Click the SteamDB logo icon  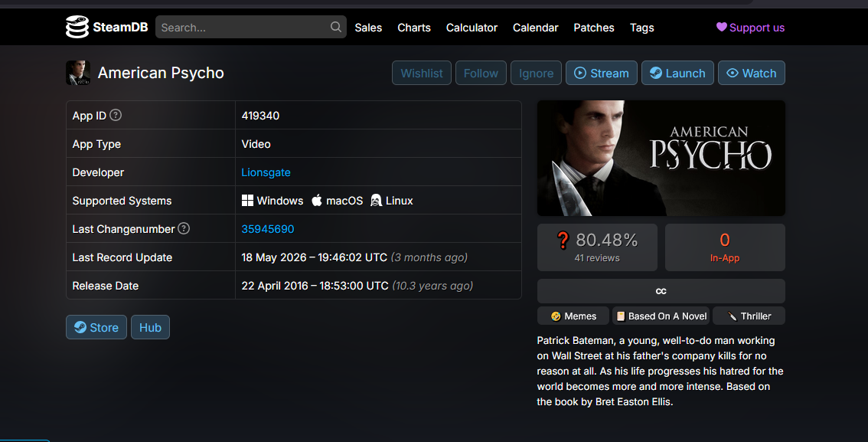77,27
